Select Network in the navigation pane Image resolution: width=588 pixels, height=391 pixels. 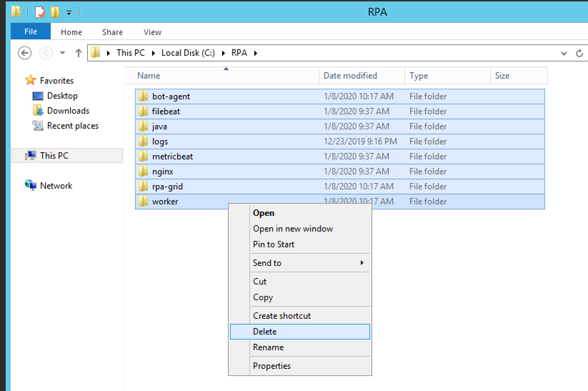pos(56,186)
